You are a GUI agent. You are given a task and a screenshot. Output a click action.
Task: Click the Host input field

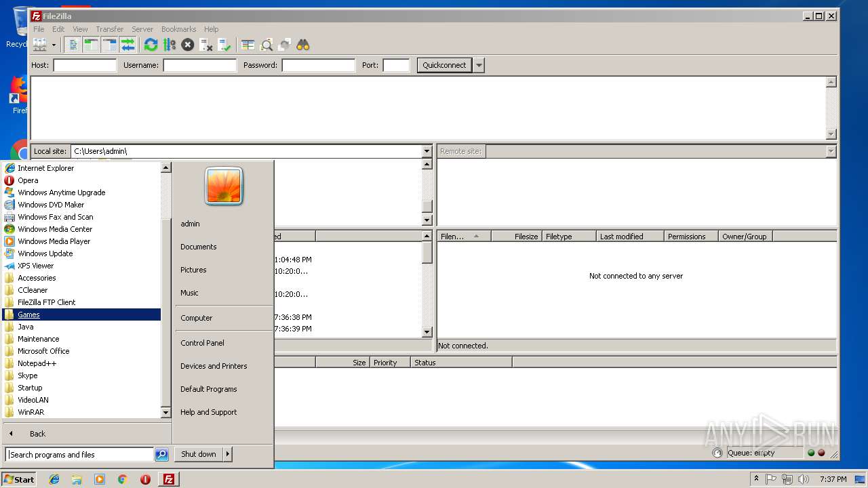[x=85, y=65]
